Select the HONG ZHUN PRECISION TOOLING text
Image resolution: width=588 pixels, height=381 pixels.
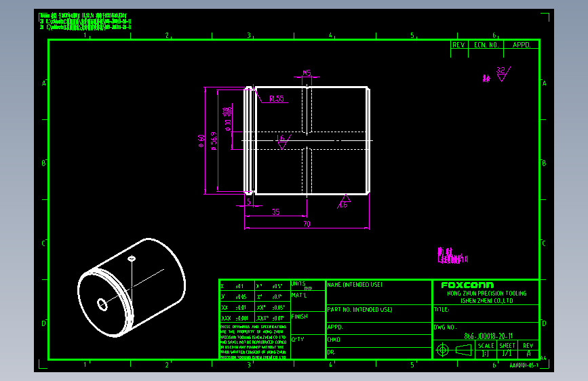coord(487,294)
